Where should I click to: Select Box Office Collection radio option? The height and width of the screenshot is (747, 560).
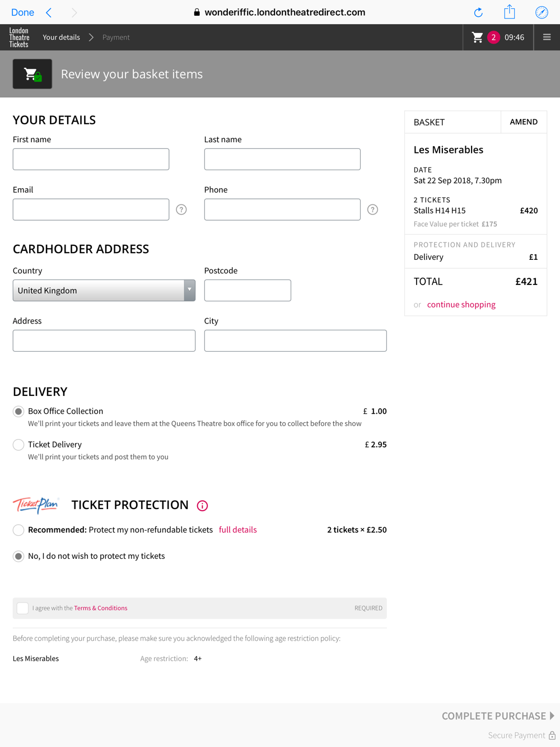18,412
